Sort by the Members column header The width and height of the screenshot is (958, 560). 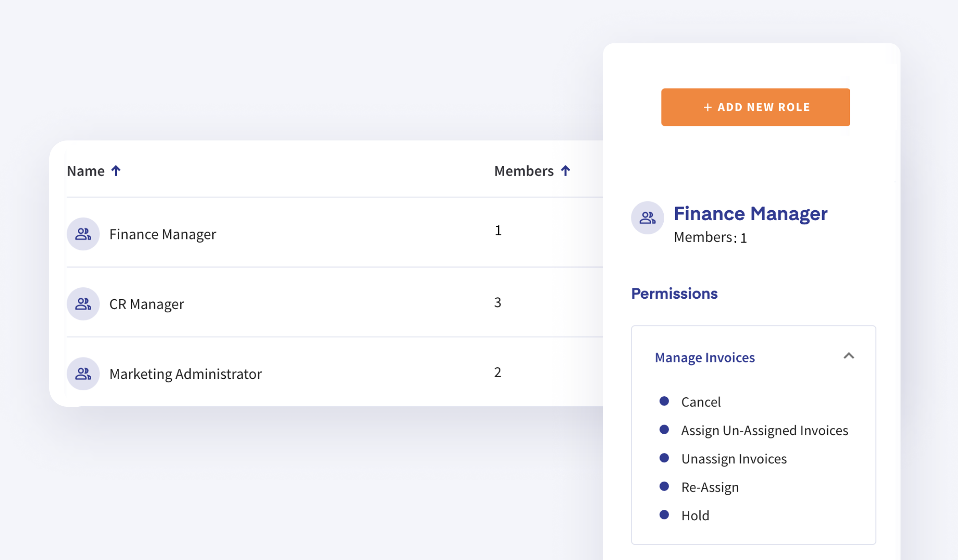pos(524,171)
